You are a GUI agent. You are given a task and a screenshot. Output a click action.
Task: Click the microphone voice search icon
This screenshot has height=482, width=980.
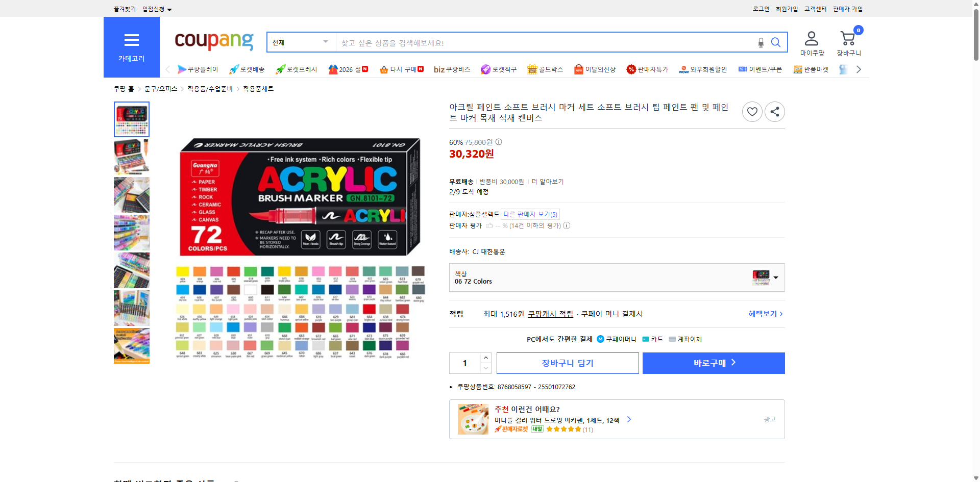coord(761,43)
